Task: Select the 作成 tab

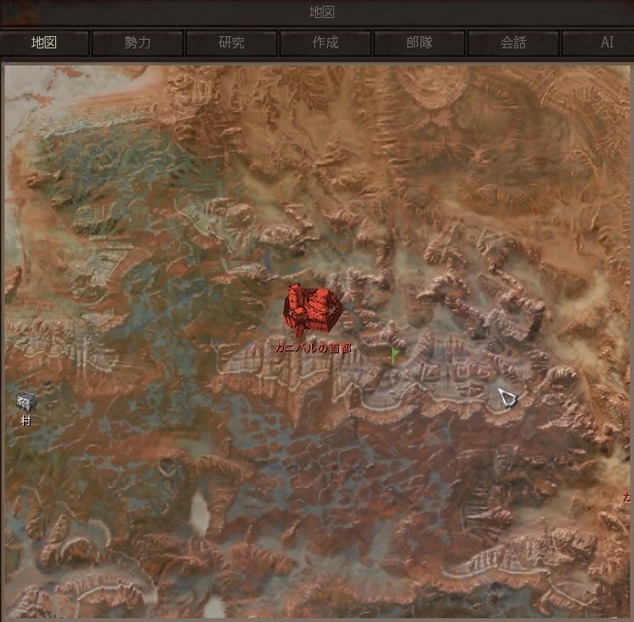Action: pos(325,42)
